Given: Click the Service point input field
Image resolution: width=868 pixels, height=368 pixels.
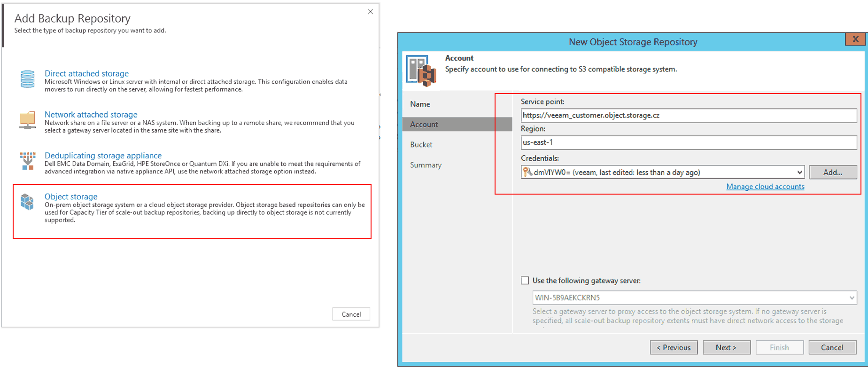Looking at the screenshot, I should pos(689,115).
